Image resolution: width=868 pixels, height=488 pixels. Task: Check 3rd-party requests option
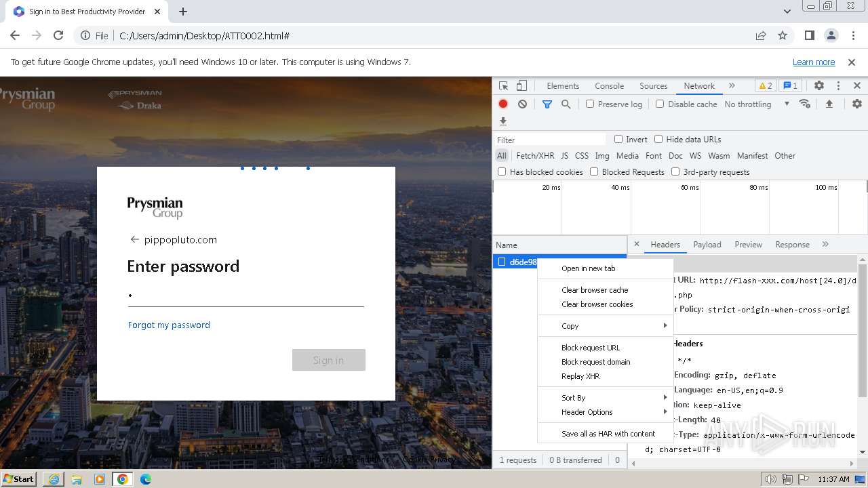(675, 171)
